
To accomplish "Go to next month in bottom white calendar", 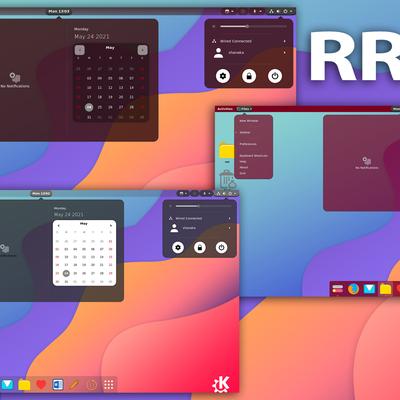I will 111,226.
